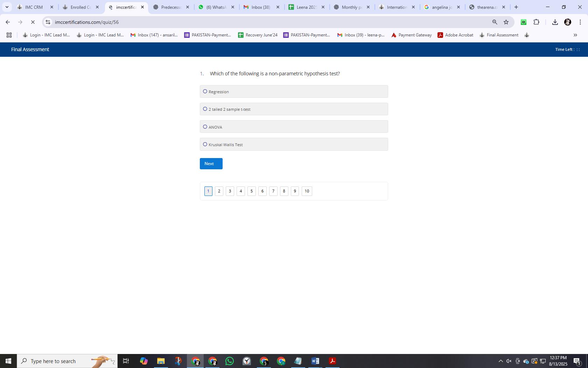Click the browser forward arrow
This screenshot has height=368, width=588.
click(x=20, y=22)
